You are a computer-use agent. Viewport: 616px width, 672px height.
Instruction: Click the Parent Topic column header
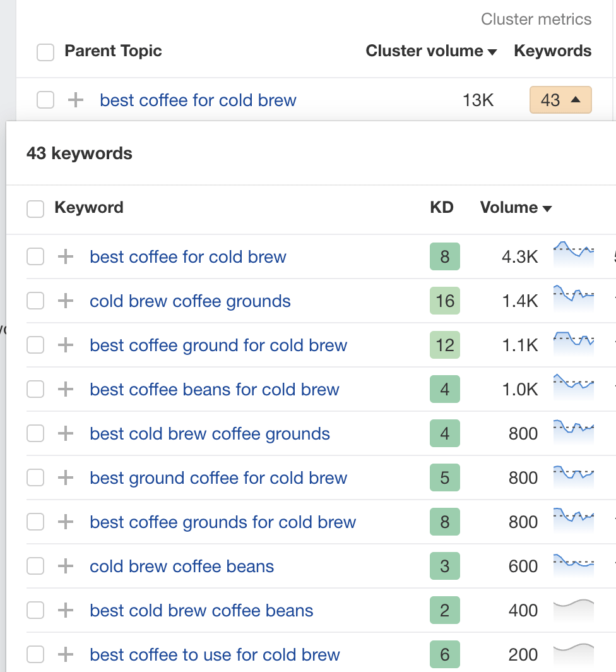[113, 51]
